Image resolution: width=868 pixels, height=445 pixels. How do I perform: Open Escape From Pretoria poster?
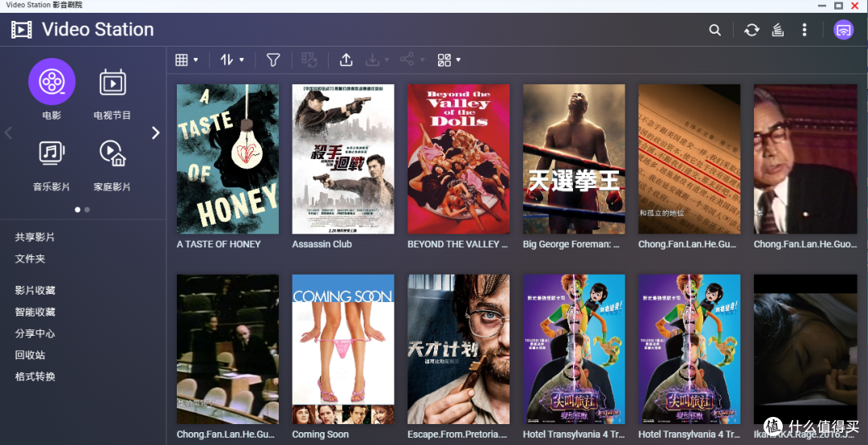[x=458, y=349]
